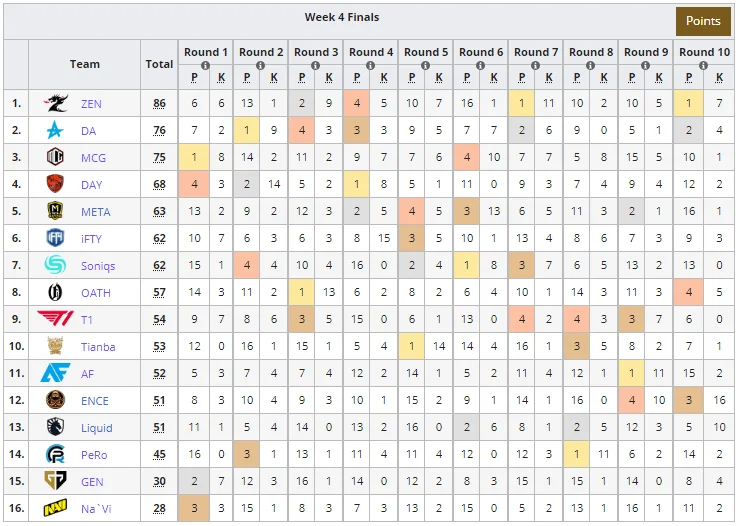Toggle the Points button
This screenshot has width=740, height=526.
pos(703,21)
